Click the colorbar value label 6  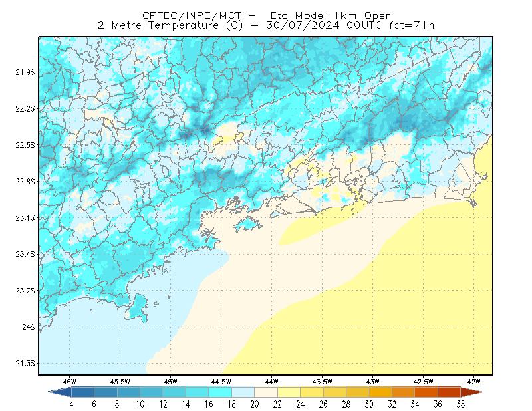[x=94, y=404]
